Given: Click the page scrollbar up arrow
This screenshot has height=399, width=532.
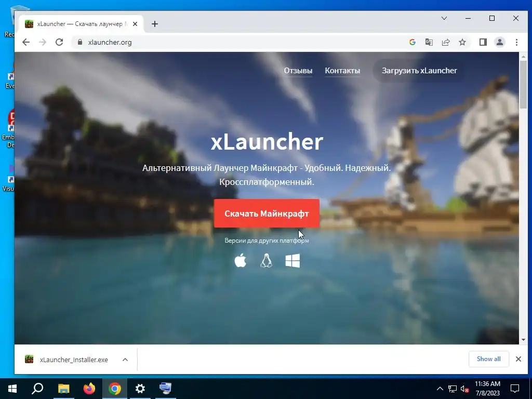Looking at the screenshot, I should point(523,57).
